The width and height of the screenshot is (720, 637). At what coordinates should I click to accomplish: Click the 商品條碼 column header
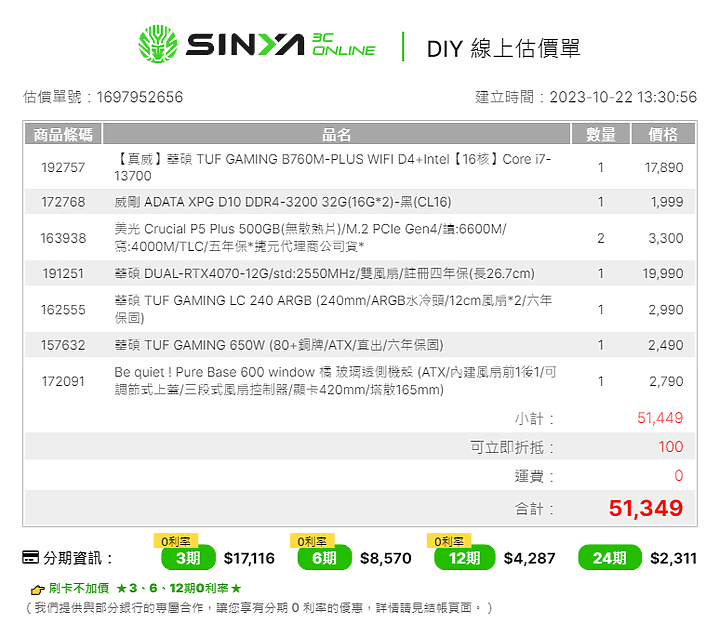63,134
